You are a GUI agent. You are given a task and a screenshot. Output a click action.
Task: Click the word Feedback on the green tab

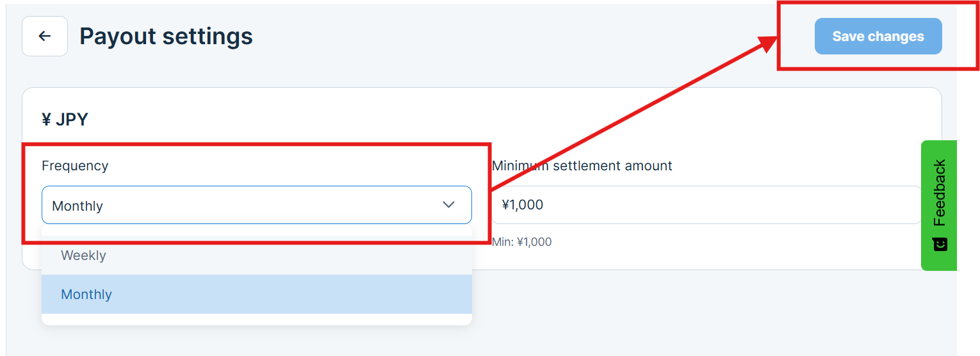pyautogui.click(x=940, y=192)
